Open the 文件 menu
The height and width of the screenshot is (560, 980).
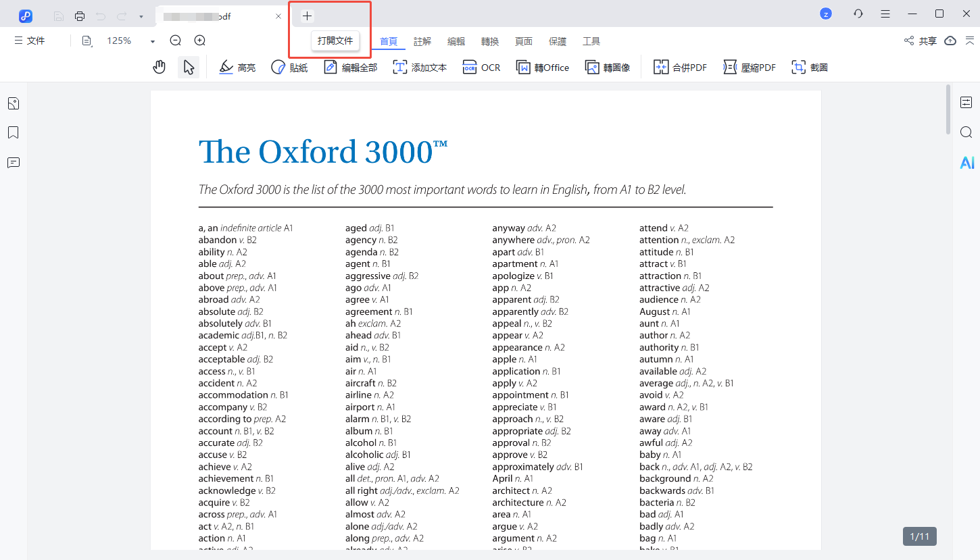click(x=30, y=41)
